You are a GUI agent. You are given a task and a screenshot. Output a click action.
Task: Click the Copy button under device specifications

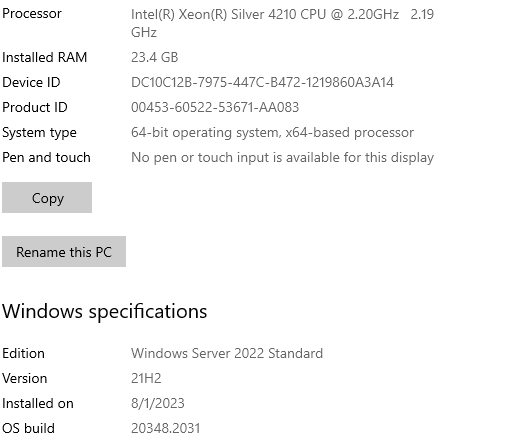[x=47, y=197]
